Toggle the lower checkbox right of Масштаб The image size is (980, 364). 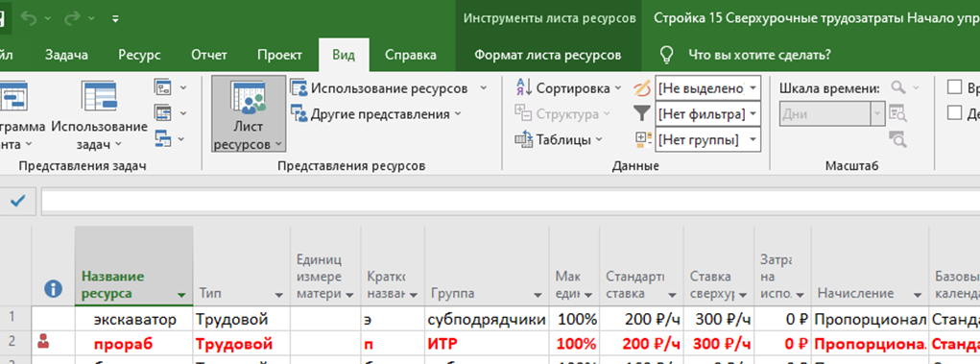(x=954, y=112)
